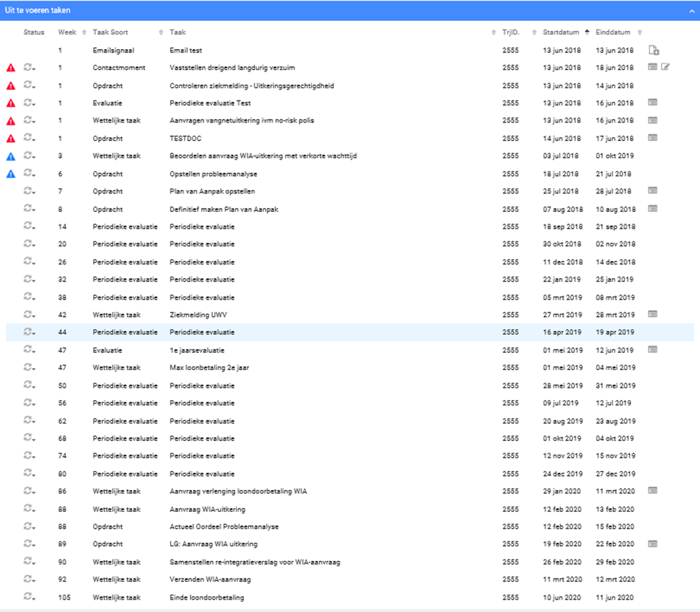
Task: Open note icon on the TESTDOC row
Action: click(652, 138)
